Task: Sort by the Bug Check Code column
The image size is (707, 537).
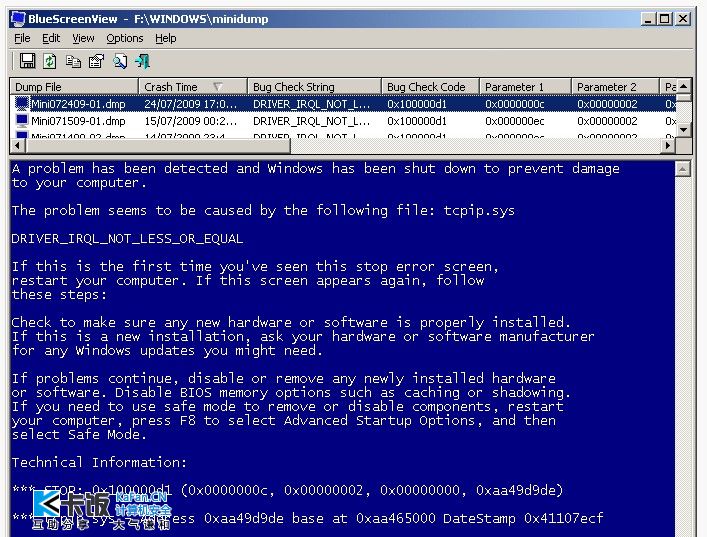Action: click(x=430, y=87)
